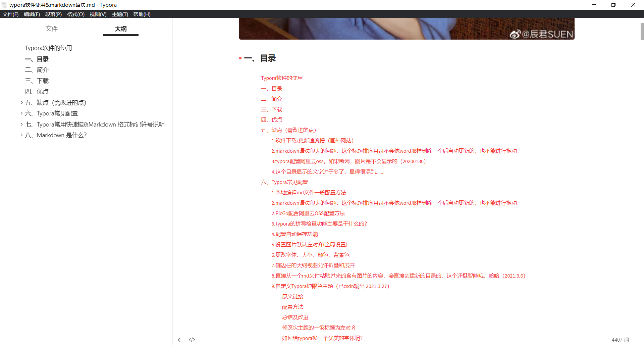Close the Typora window
Viewport: 644px width, 345px height.
pyautogui.click(x=633, y=5)
